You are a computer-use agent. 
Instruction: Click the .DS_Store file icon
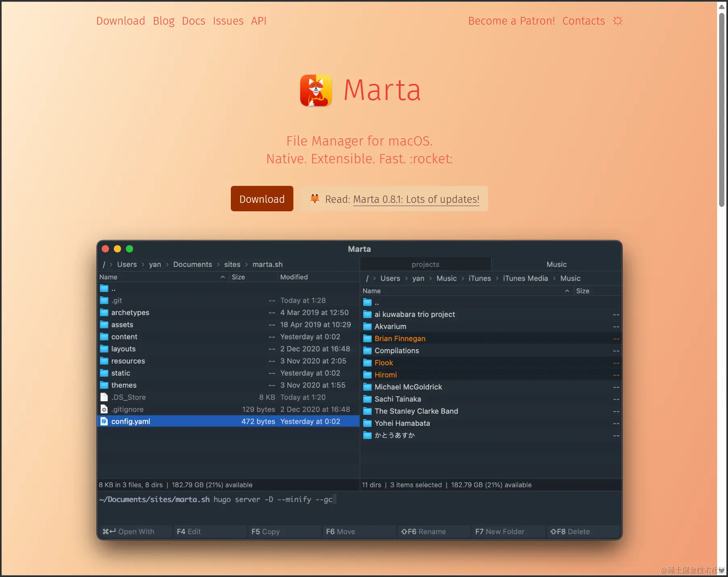pyautogui.click(x=104, y=397)
